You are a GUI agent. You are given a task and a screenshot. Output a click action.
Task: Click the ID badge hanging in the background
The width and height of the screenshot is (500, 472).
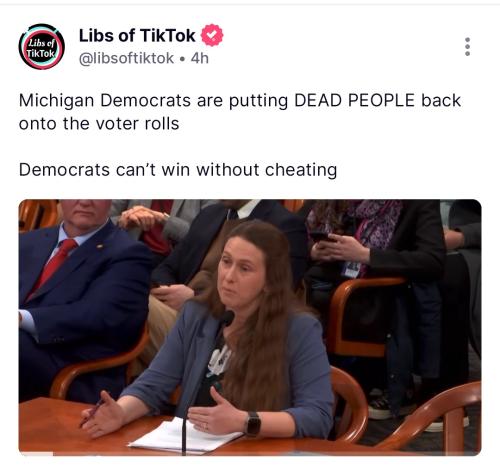351,269
